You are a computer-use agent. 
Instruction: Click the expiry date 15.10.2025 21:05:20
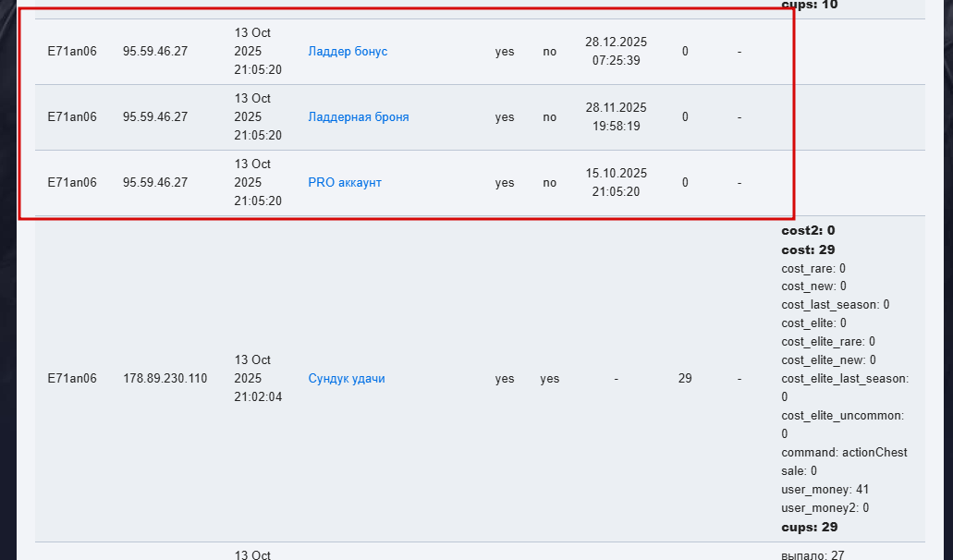pyautogui.click(x=616, y=183)
